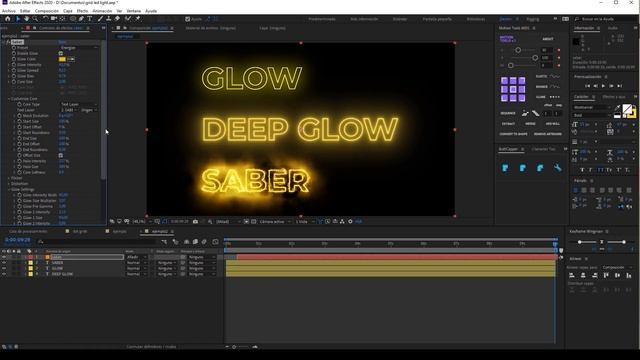This screenshot has height=360, width=640.
Task: Hide the GLOW layer eye icon
Action: point(4,269)
